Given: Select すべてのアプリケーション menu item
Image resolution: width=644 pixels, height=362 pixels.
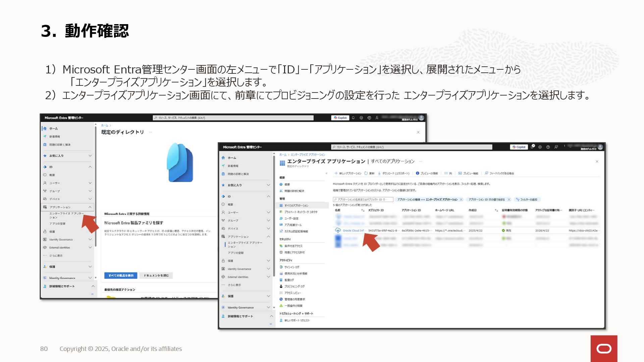Looking at the screenshot, I should [x=296, y=205].
